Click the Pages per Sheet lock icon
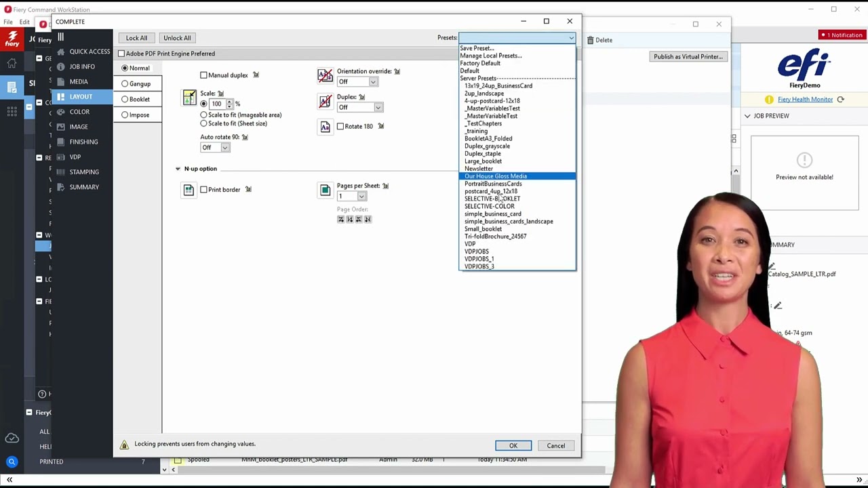Image resolution: width=868 pixels, height=488 pixels. point(385,186)
